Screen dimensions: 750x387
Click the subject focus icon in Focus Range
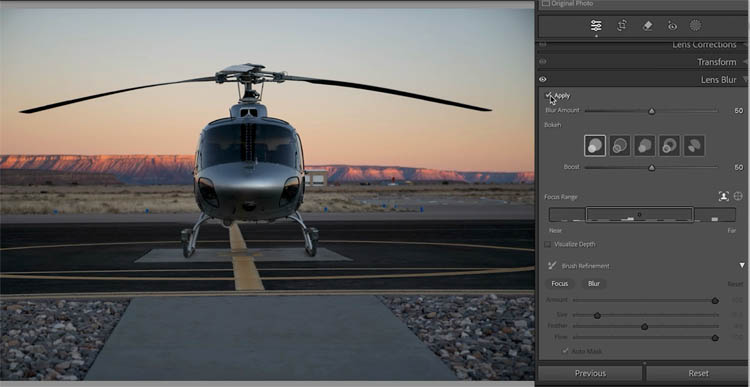tap(723, 196)
